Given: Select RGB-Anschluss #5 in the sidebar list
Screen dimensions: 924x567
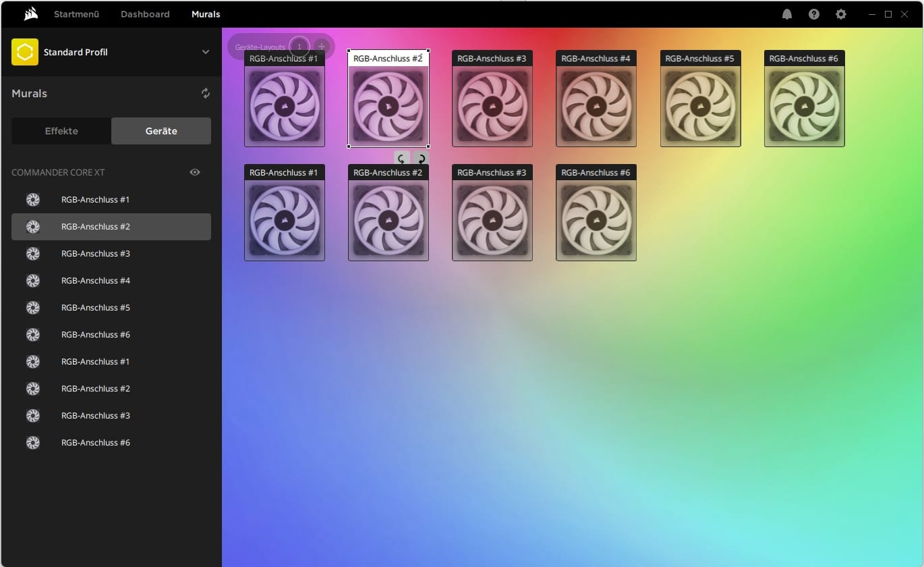Looking at the screenshot, I should point(96,308).
